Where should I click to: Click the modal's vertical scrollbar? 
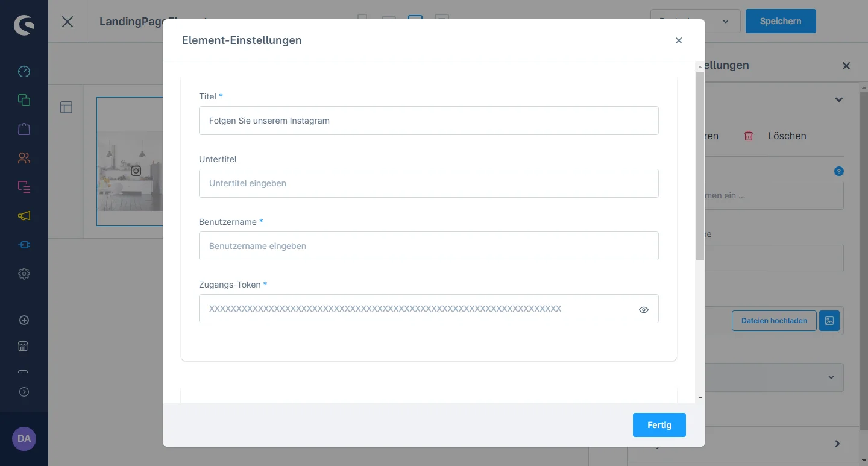[x=699, y=166]
